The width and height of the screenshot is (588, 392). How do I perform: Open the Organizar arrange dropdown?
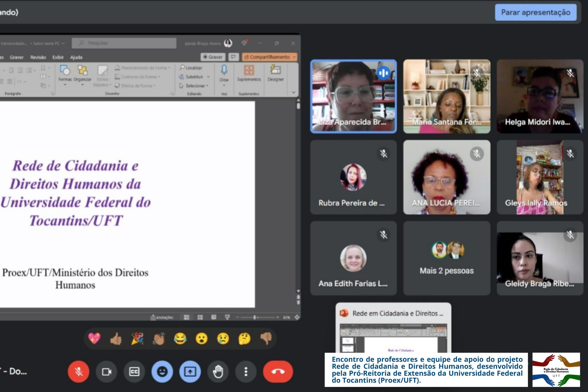coord(82,75)
